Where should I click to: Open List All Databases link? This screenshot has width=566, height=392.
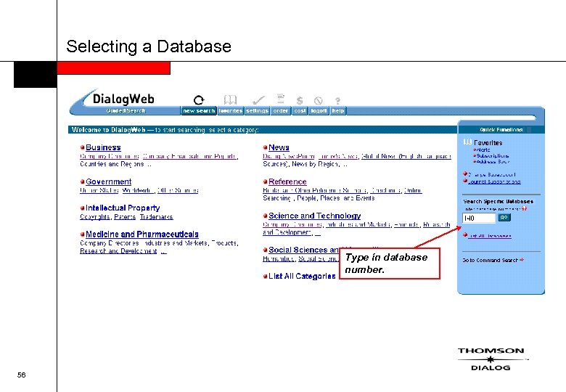pyautogui.click(x=490, y=236)
